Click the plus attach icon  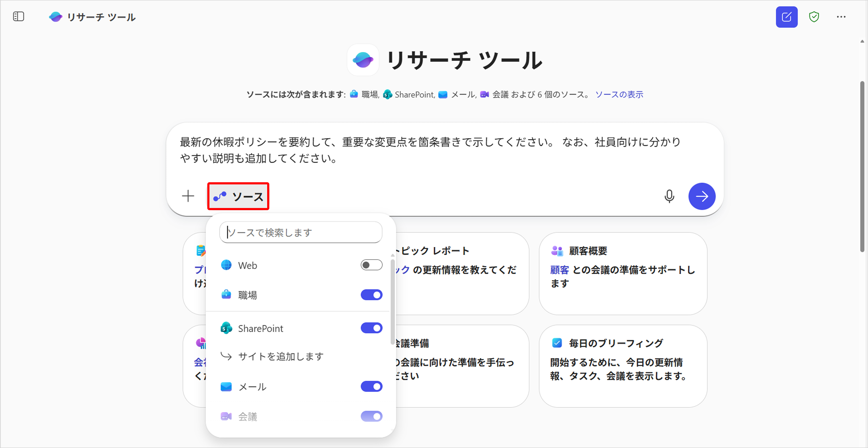coord(188,196)
